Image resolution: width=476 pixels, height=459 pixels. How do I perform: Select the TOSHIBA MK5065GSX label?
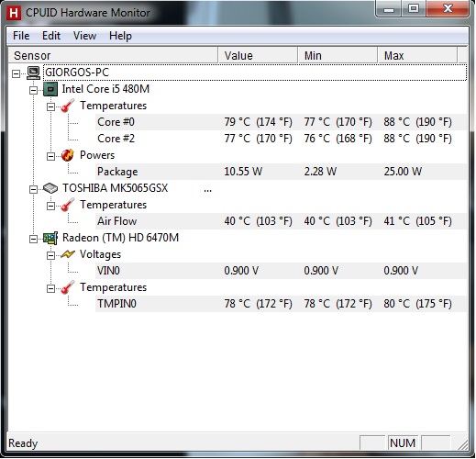click(116, 188)
